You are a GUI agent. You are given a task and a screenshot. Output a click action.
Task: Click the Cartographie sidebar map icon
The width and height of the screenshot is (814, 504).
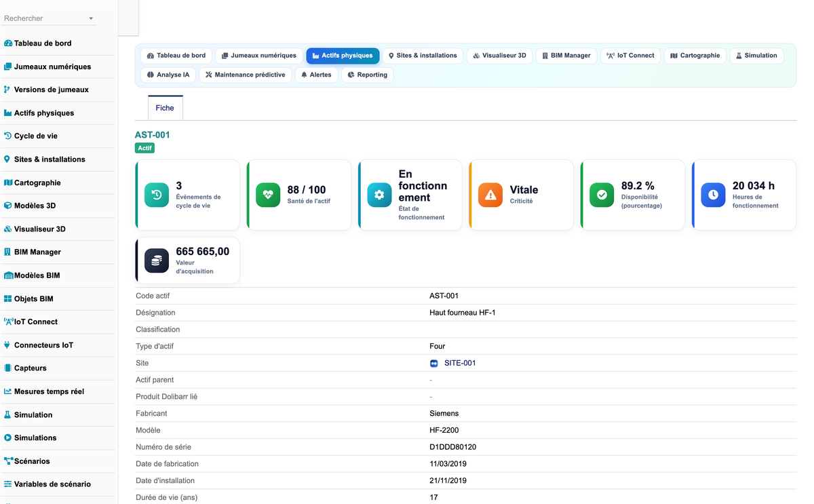pos(8,182)
